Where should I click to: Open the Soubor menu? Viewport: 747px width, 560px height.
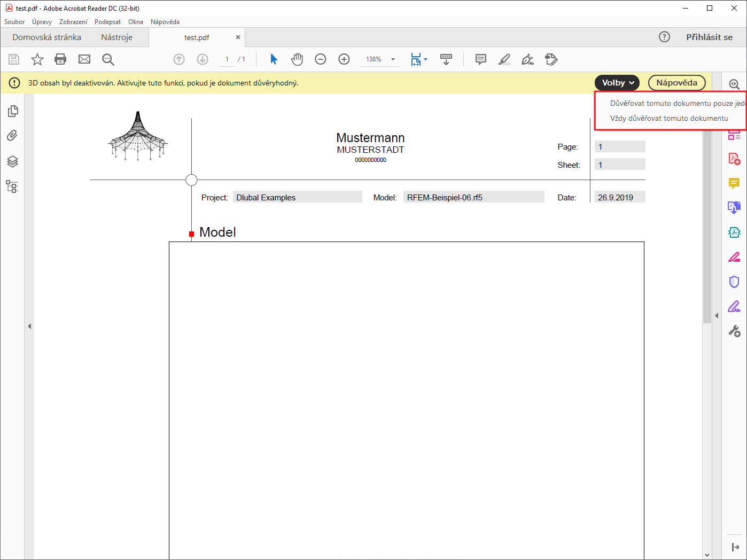(14, 22)
